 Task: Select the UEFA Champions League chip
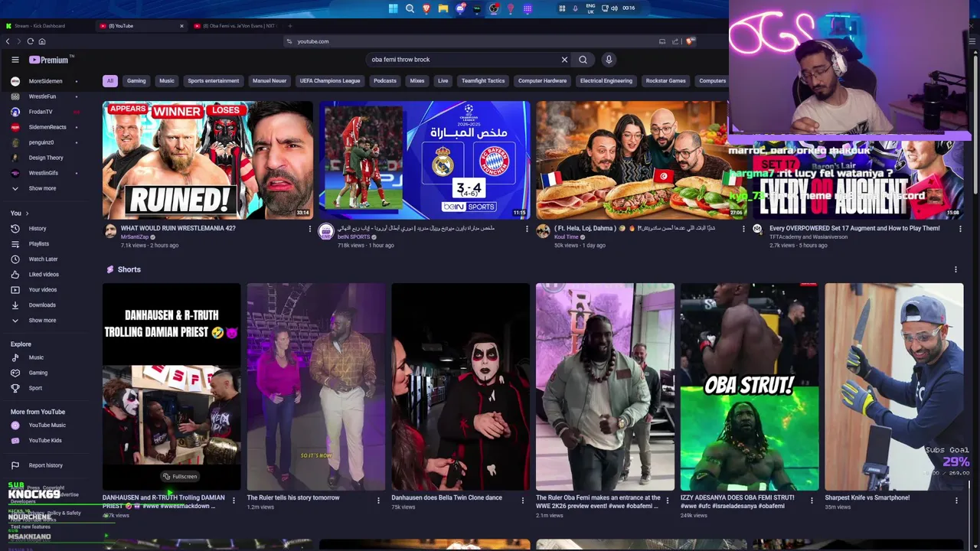(x=330, y=80)
